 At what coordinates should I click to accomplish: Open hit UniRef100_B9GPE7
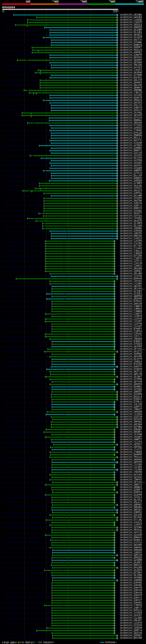tap(131, 47)
